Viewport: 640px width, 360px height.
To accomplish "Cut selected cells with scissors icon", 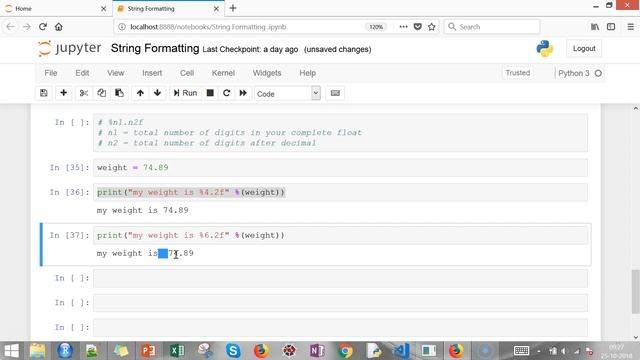I will click(84, 93).
